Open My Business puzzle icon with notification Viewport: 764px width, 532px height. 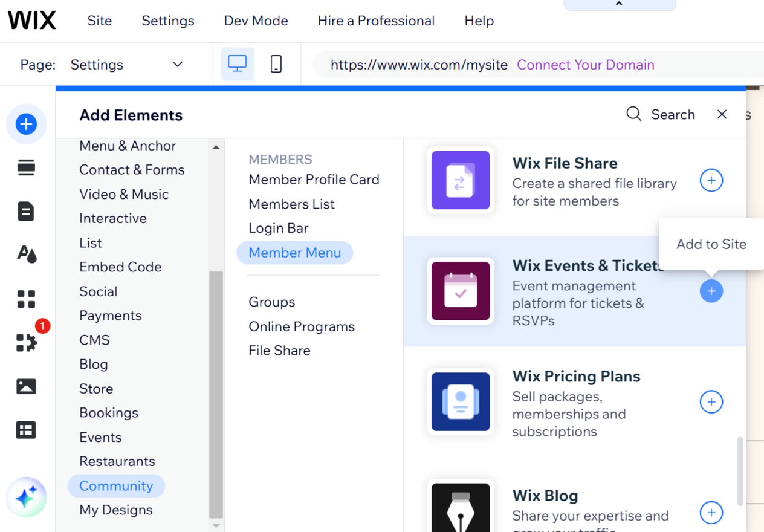tap(26, 342)
